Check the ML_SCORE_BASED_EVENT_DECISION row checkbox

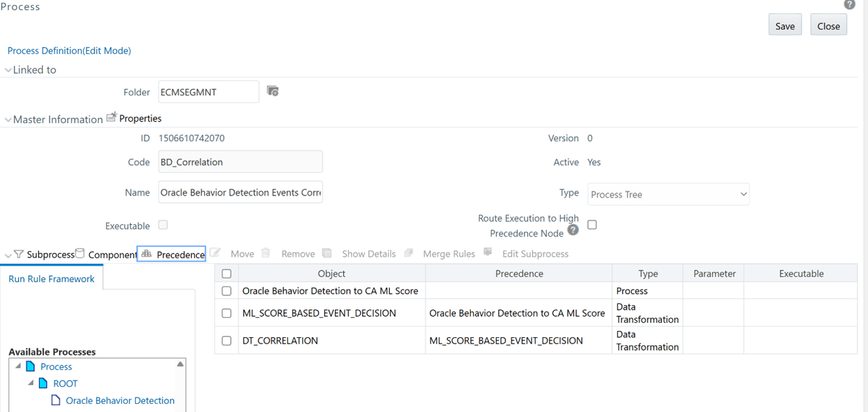tap(227, 313)
